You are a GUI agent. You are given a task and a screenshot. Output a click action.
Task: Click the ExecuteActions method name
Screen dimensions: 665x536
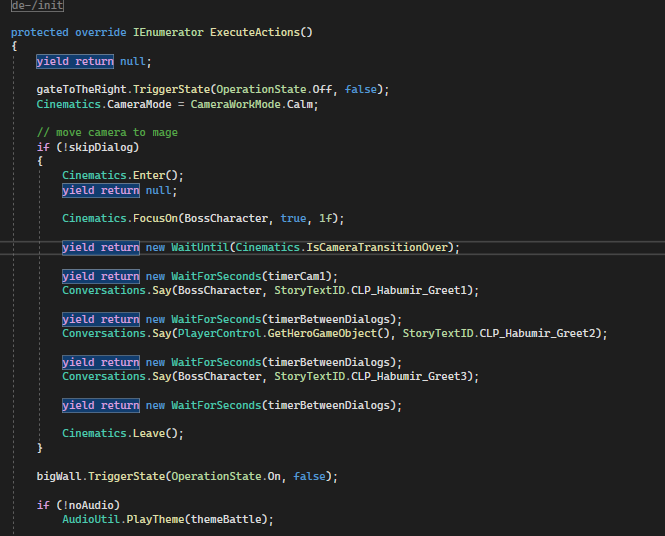coord(254,32)
